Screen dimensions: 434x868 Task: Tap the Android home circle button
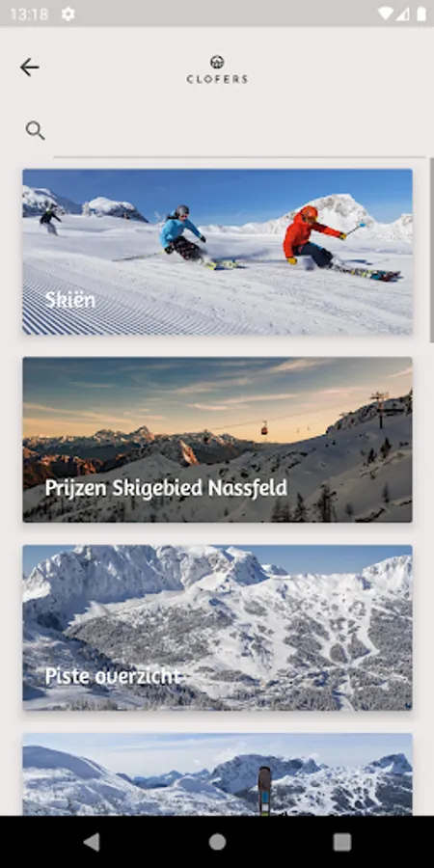[x=217, y=842]
